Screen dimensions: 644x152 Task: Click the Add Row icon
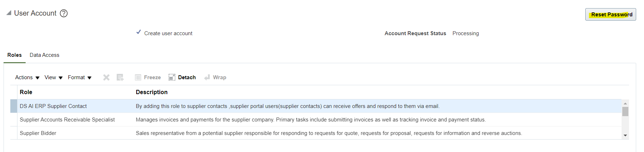[120, 77]
